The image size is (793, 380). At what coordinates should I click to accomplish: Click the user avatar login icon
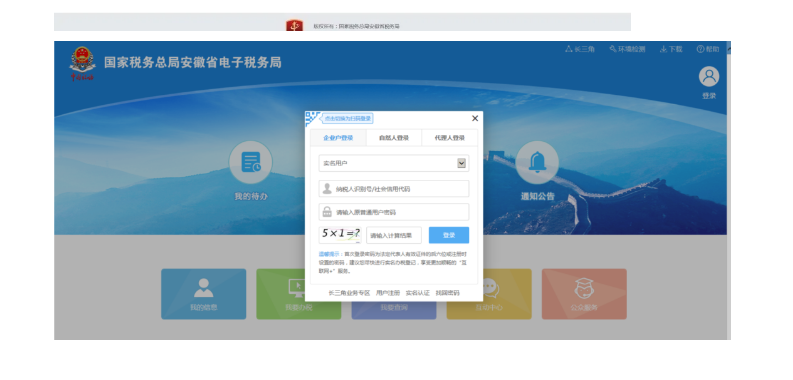click(x=709, y=76)
